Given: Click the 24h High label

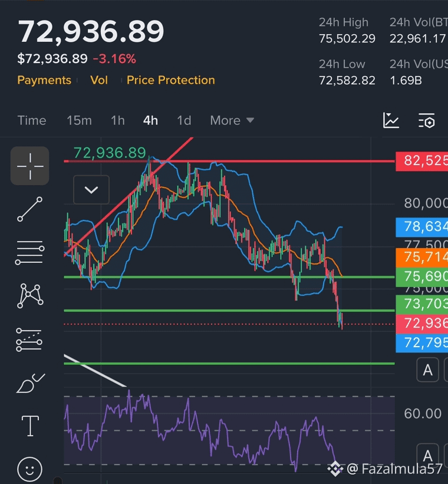Looking at the screenshot, I should click(x=344, y=22).
